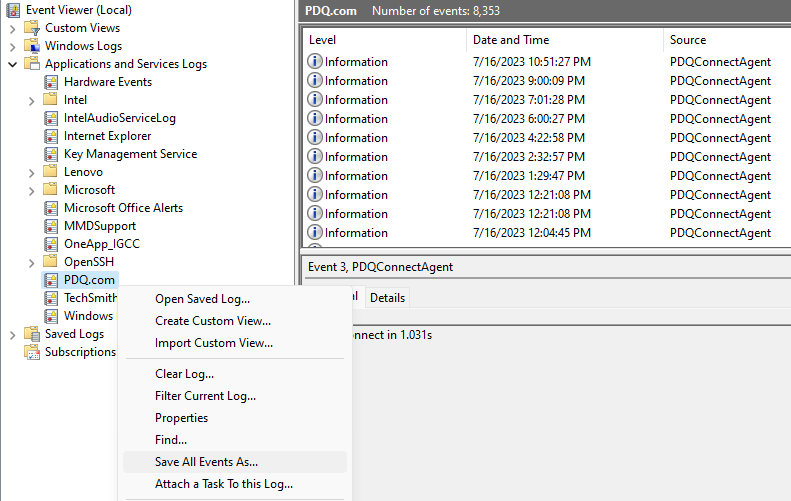The width and height of the screenshot is (791, 501).
Task: Expand the Windows Logs node
Action: coord(13,47)
